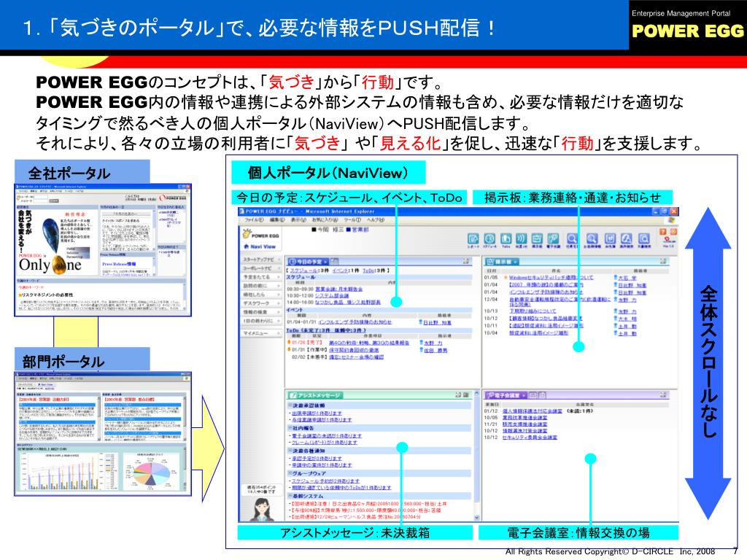The height and width of the screenshot is (560, 747).
Task: Open the 営業会議：月末報告会 schedule link
Action: 338,289
